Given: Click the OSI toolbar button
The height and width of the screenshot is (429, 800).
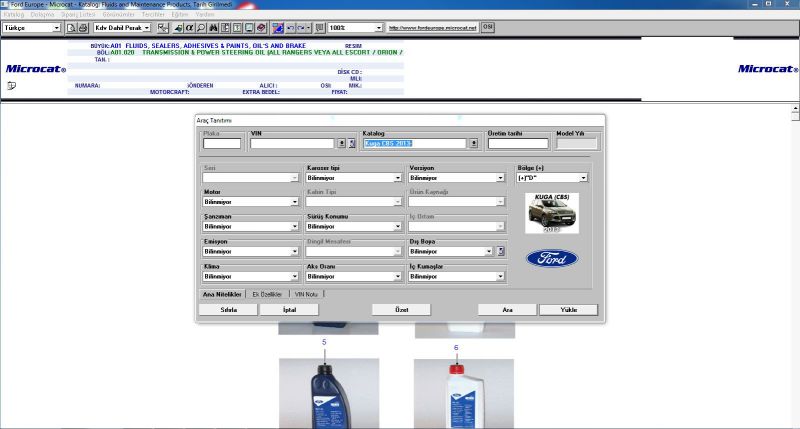Looking at the screenshot, I should point(488,27).
